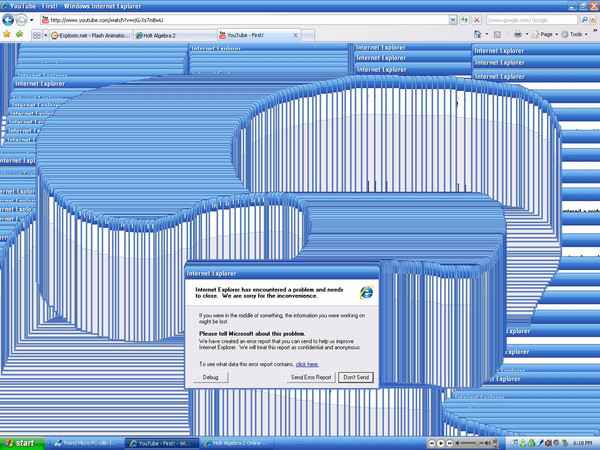600x450 pixels.
Task: Expand the Home button dropdown arrow
Action: [x=487, y=34]
